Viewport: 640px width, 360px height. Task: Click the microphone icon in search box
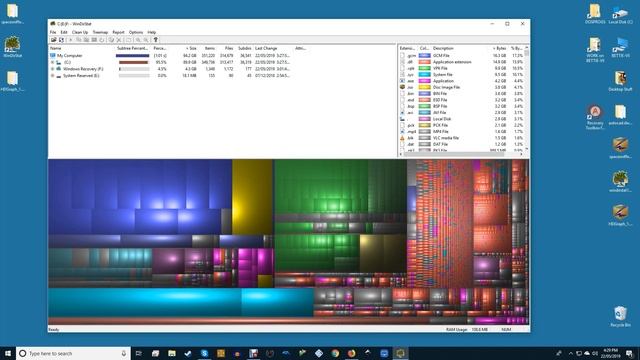pyautogui.click(x=124, y=353)
